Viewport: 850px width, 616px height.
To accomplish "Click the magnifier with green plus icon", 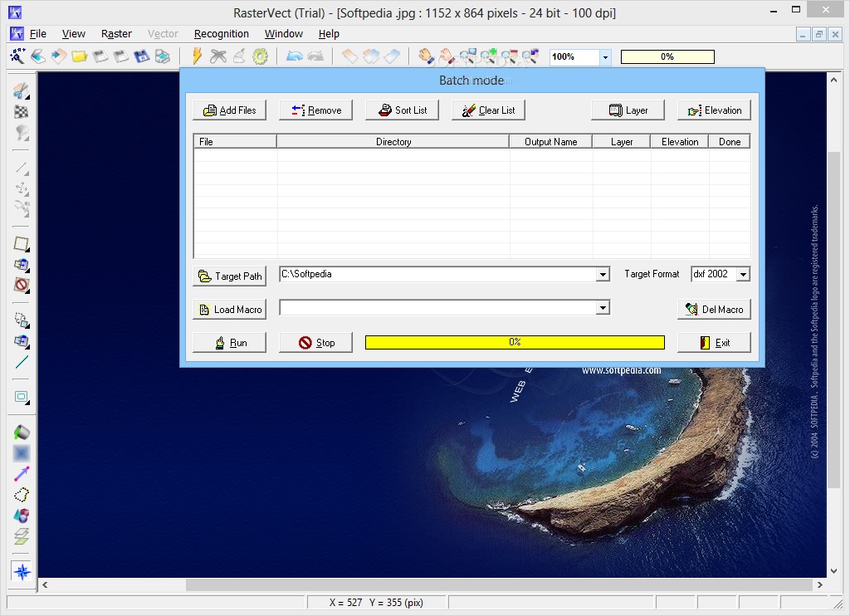I will [488, 56].
